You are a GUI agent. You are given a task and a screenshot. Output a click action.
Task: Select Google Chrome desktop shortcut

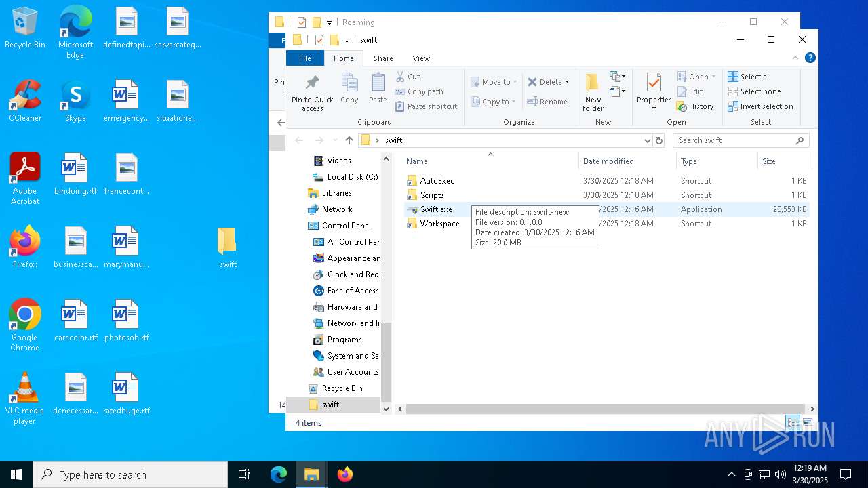pyautogui.click(x=25, y=325)
